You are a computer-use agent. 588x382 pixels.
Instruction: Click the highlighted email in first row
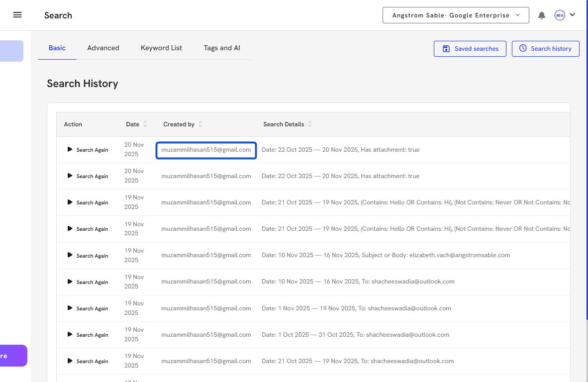pos(206,150)
